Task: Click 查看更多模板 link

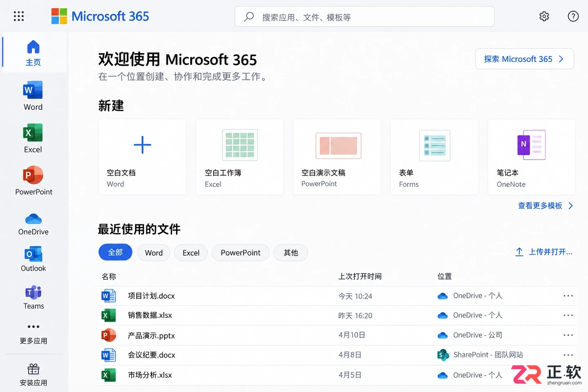Action: point(546,206)
